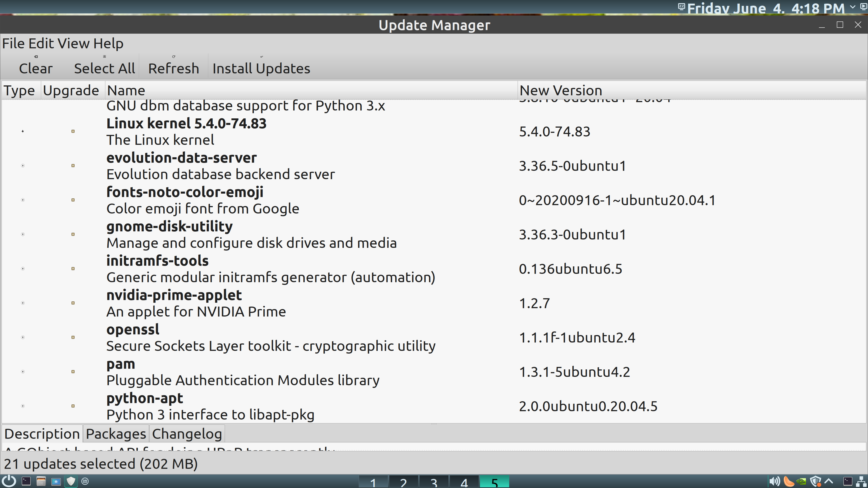Select the 'gnome-disk-utility' package name
The image size is (868, 488).
tap(170, 226)
